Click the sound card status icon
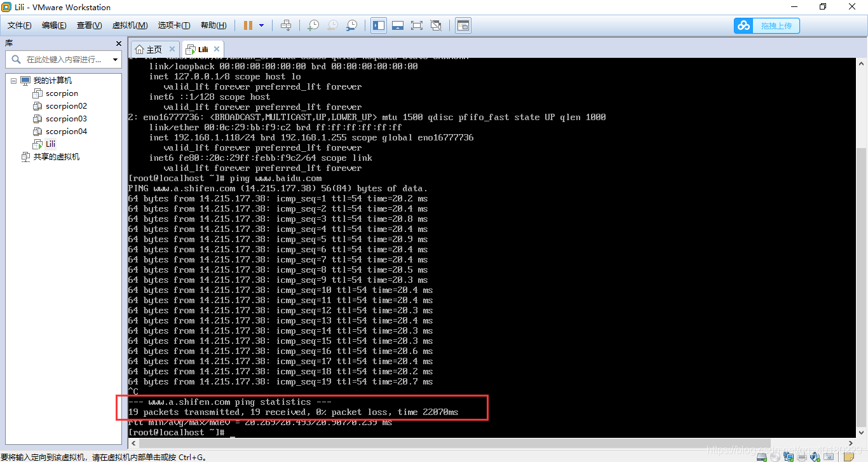Image resolution: width=868 pixels, height=462 pixels. (816, 456)
